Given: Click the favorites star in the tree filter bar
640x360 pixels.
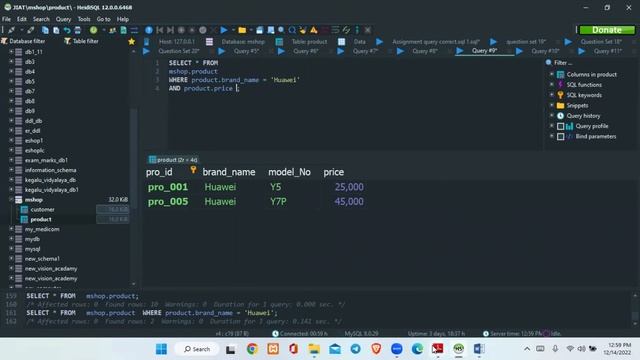Looking at the screenshot, I should (x=131, y=41).
